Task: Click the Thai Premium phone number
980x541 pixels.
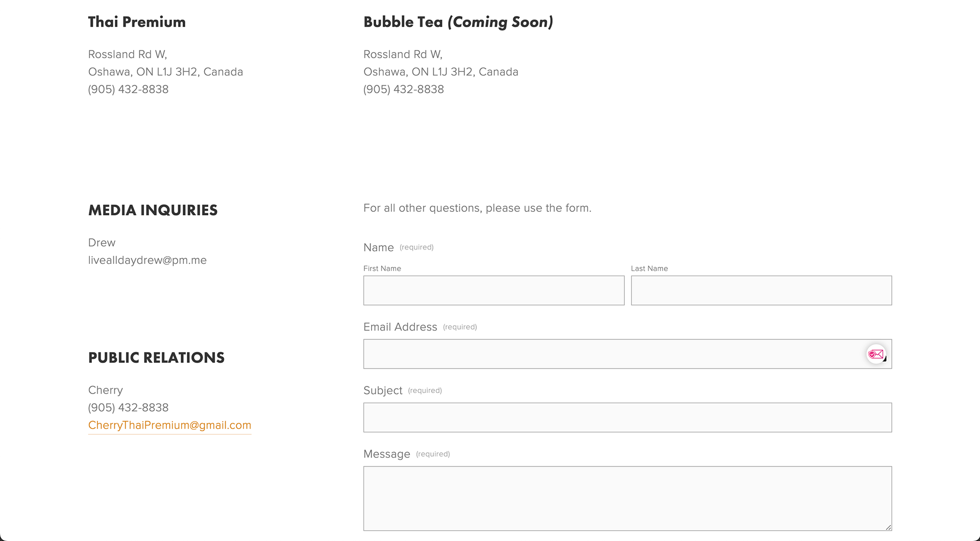Action: tap(128, 89)
